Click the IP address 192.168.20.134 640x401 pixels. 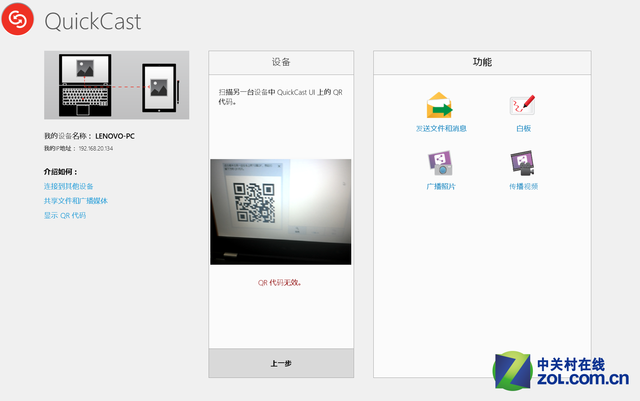[x=96, y=148]
